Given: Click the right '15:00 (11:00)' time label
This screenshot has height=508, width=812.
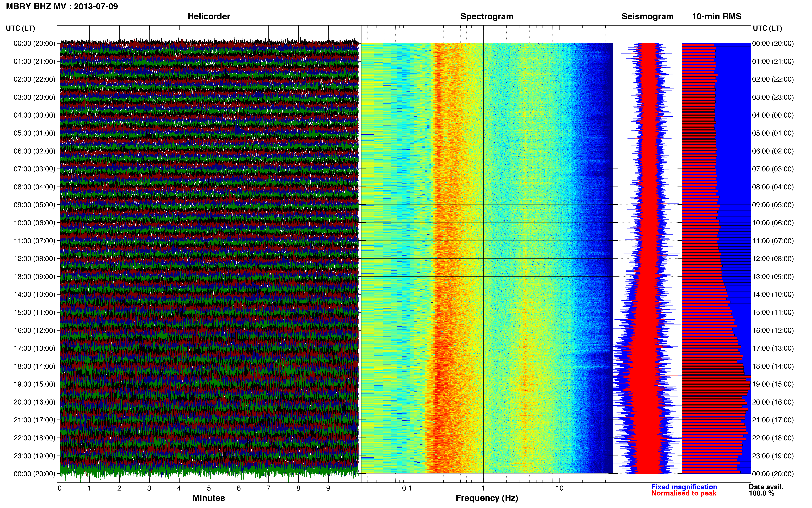Looking at the screenshot, I should (x=773, y=312).
